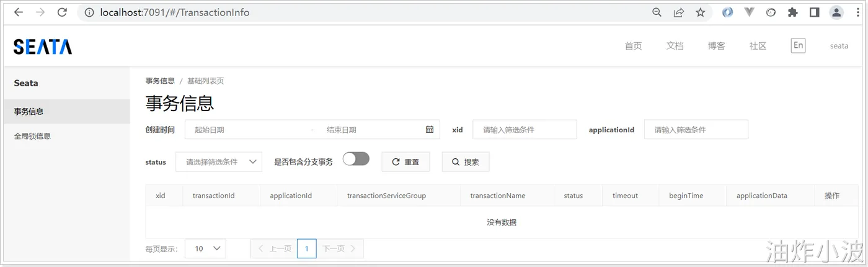Open the calendar icon in date range
This screenshot has height=267, width=868.
430,129
